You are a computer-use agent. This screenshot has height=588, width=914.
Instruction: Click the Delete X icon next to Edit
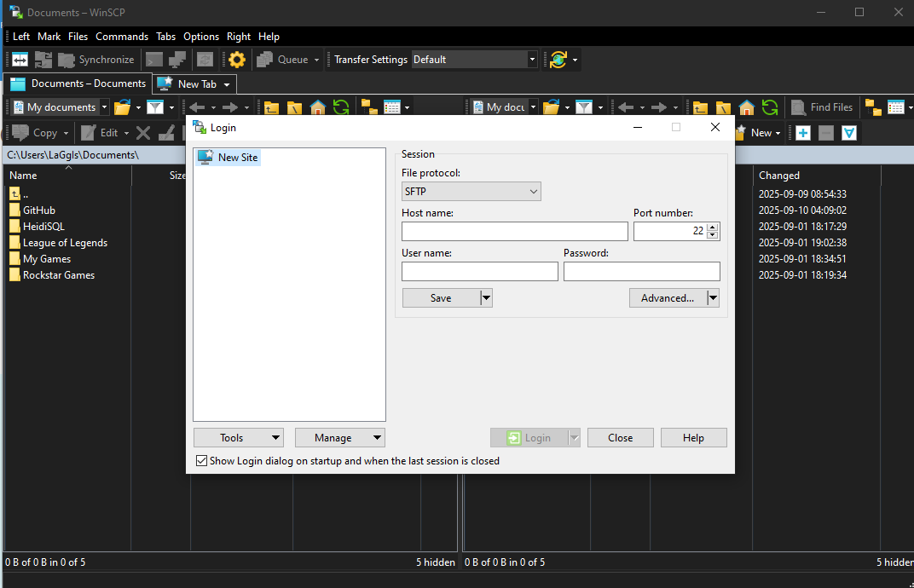[143, 133]
